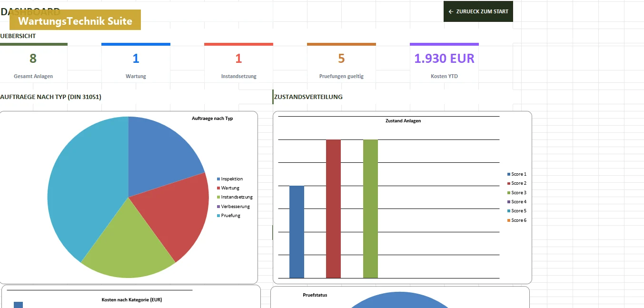644x308 pixels.
Task: Click the Wartung legend entry in pie chart
Action: (x=228, y=188)
